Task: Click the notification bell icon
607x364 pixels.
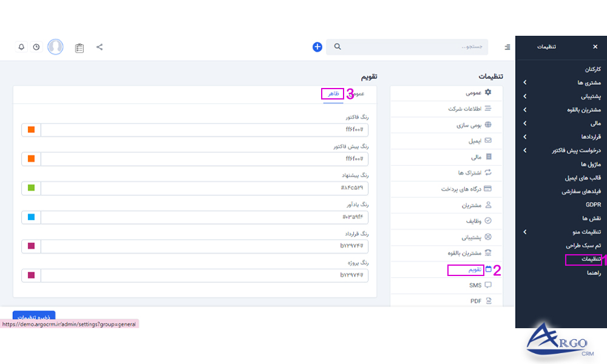Action: tap(21, 47)
